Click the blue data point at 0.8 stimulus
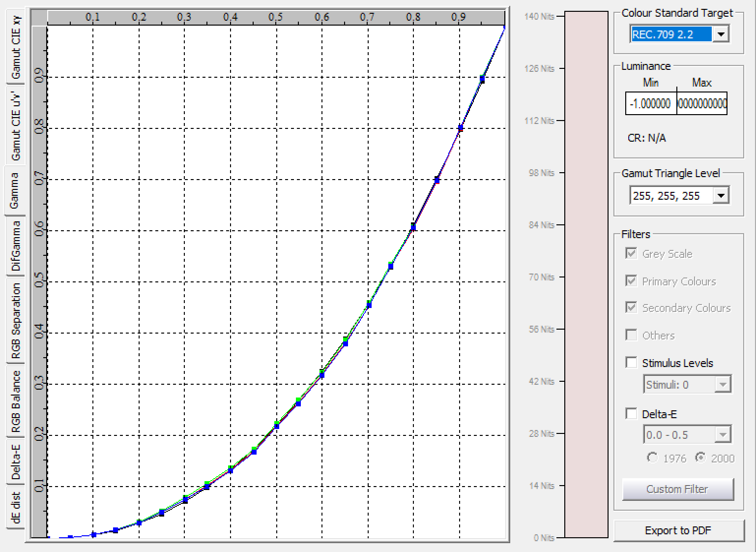Image resolution: width=756 pixels, height=552 pixels. click(413, 227)
